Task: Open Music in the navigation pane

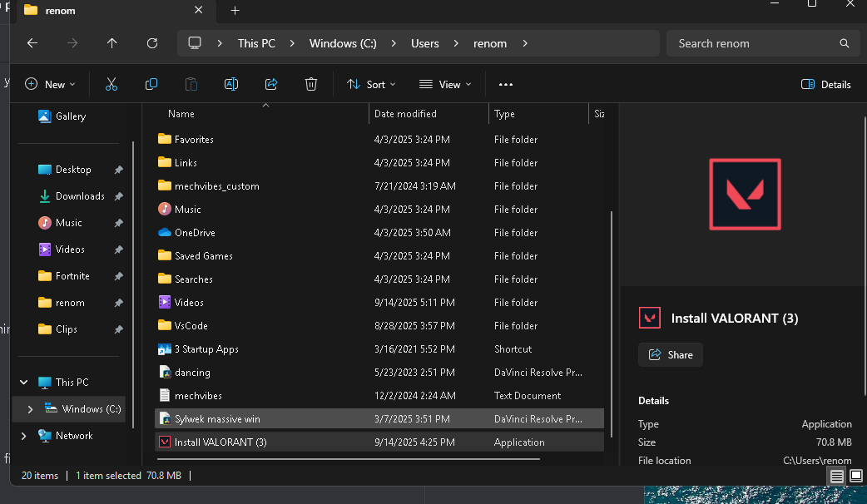Action: coord(68,223)
